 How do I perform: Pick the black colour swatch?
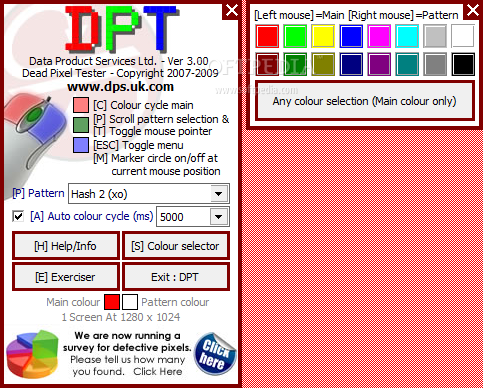[463, 64]
